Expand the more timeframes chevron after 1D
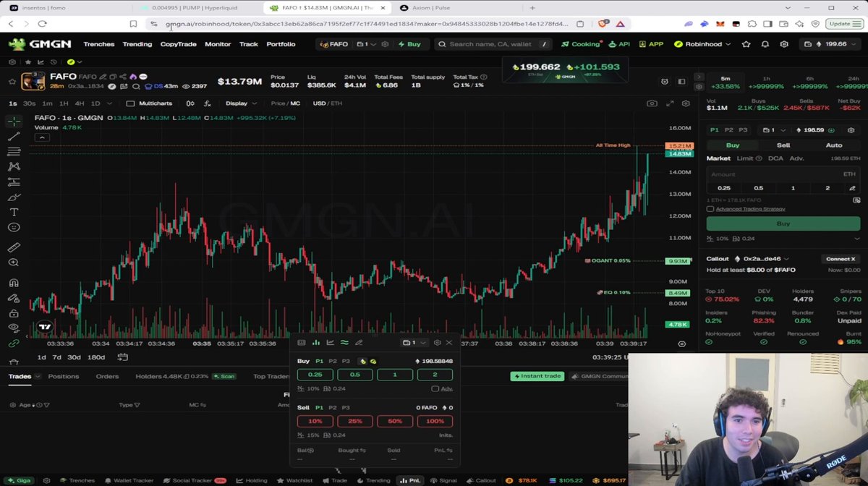 [x=110, y=103]
